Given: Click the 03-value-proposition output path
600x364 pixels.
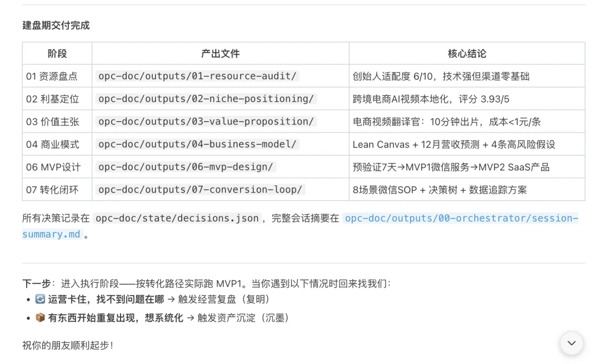Looking at the screenshot, I should pos(206,122).
